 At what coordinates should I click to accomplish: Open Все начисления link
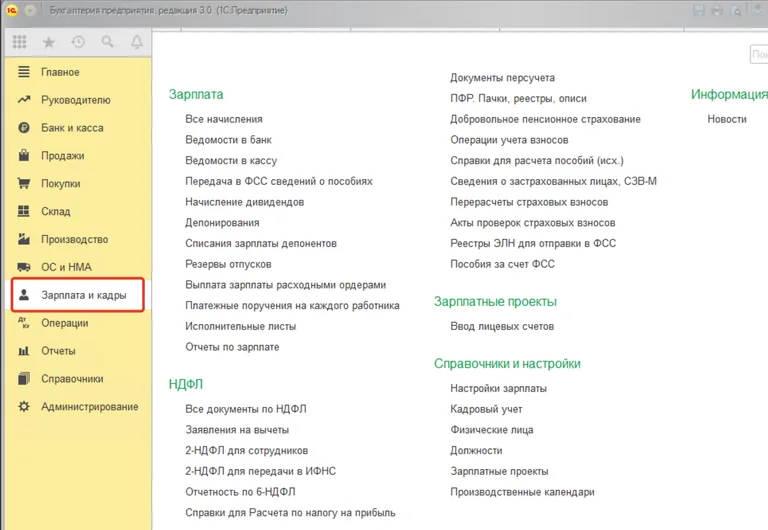(x=223, y=119)
